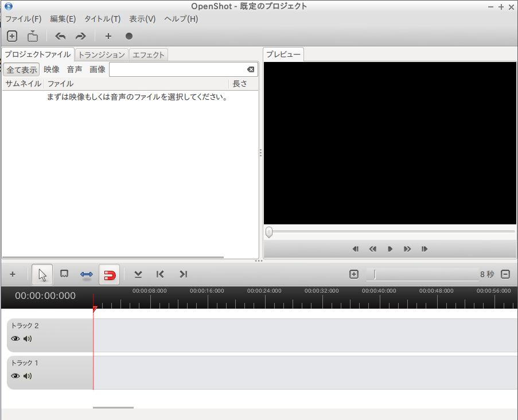The image size is (518, 420).
Task: Play the preview video
Action: click(390, 249)
